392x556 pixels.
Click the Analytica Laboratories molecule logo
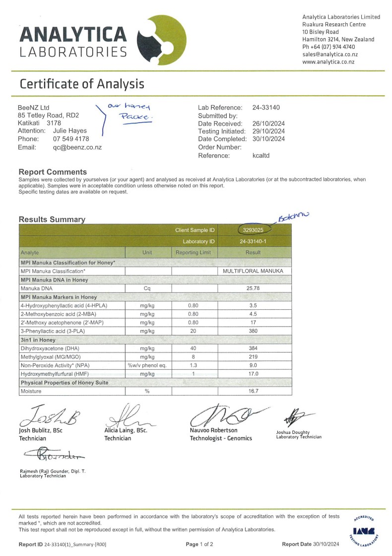[x=162, y=40]
